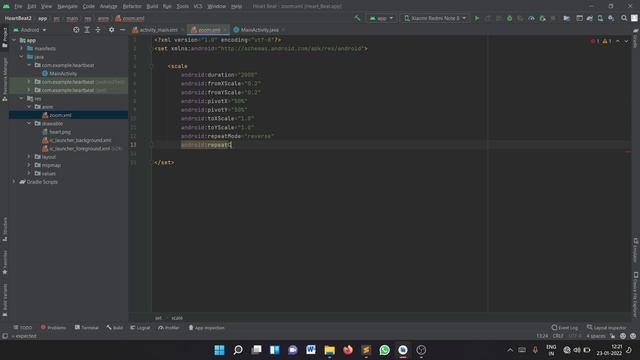Screen dimensions: 640x360
Task: Open the File menu
Action: (18, 6)
